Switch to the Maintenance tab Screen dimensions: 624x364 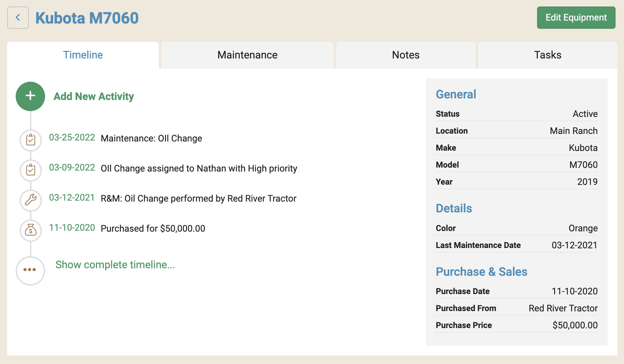247,55
